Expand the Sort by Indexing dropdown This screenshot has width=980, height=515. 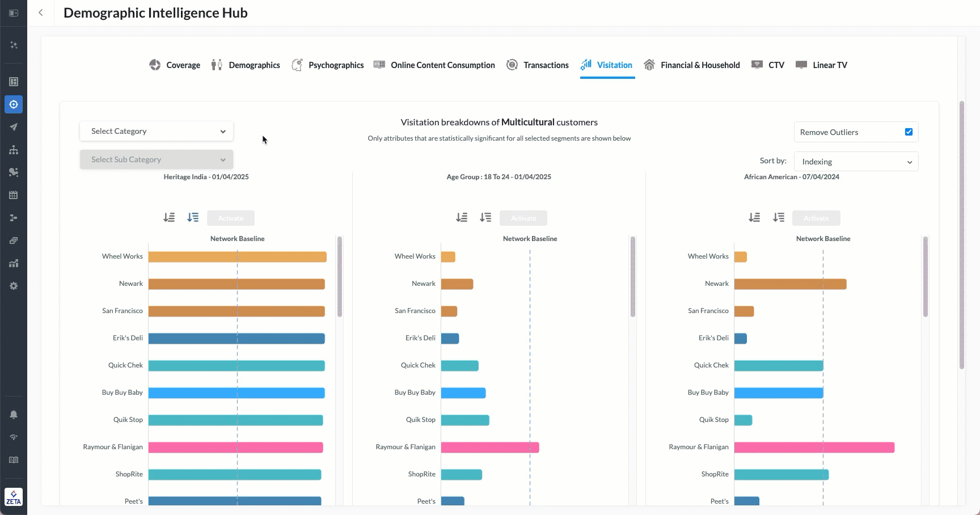click(856, 162)
